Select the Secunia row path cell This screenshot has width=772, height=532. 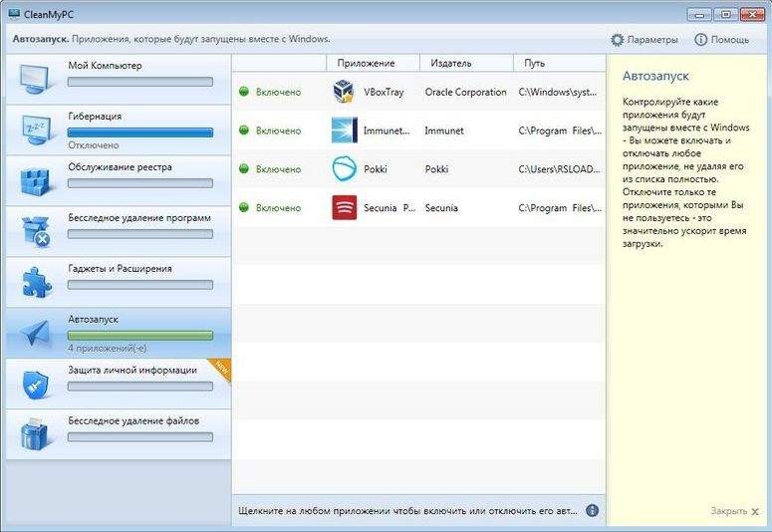pos(557,208)
